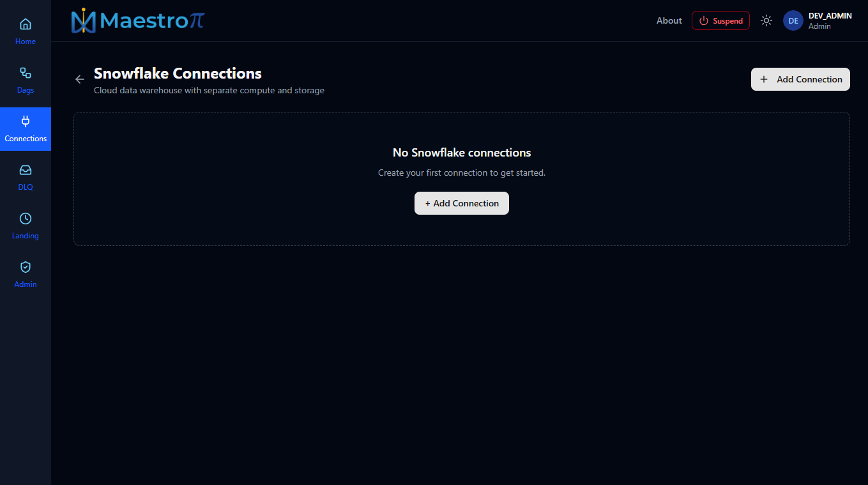Screen dimensions: 868x485
Task: Click the 'No Snowflake connections' message
Action: [x=462, y=153]
